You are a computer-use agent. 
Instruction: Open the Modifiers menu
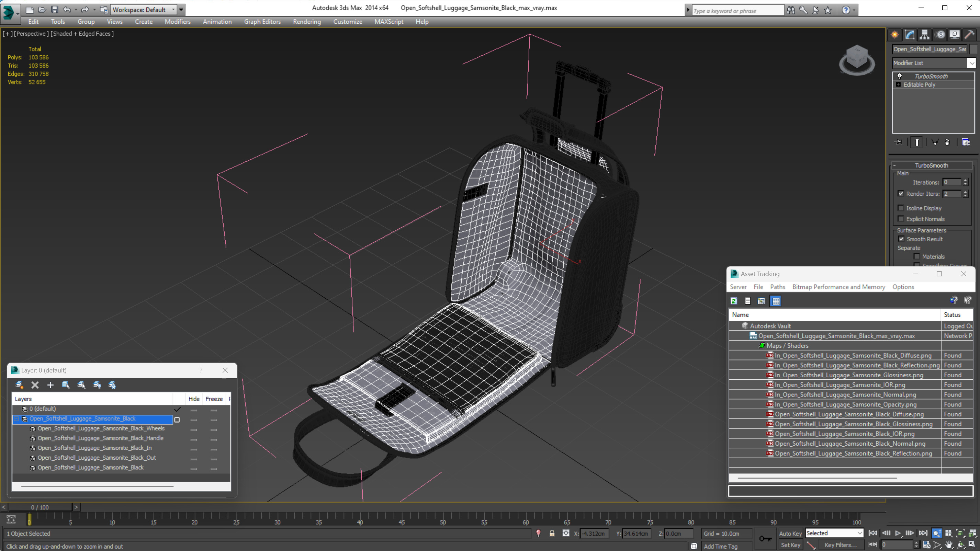(178, 22)
